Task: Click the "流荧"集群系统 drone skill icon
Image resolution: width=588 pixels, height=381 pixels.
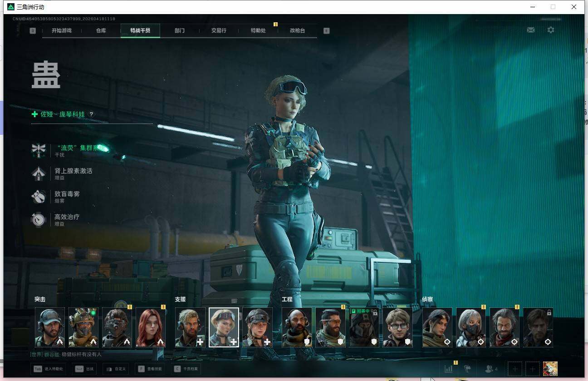Action: pyautogui.click(x=39, y=149)
